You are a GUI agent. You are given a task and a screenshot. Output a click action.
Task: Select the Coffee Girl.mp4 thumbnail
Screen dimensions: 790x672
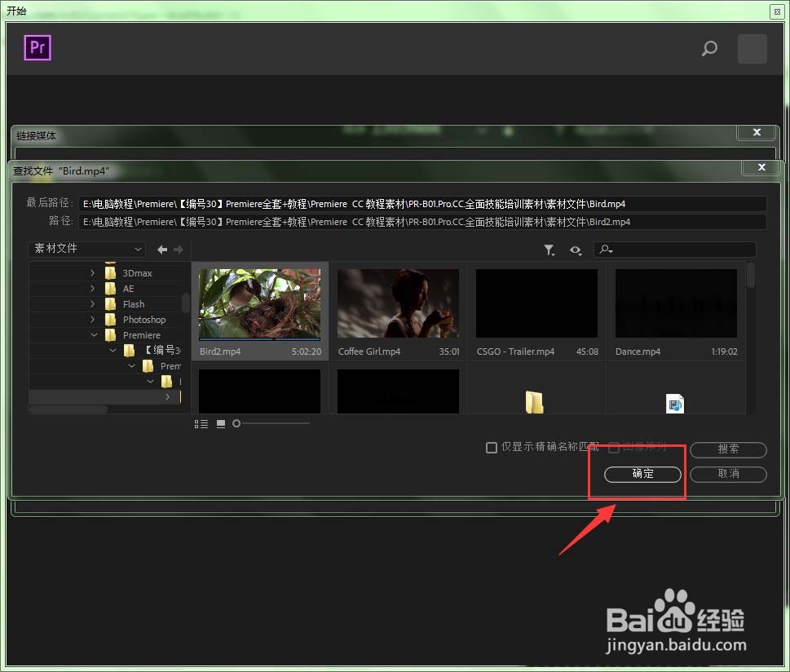(x=398, y=311)
